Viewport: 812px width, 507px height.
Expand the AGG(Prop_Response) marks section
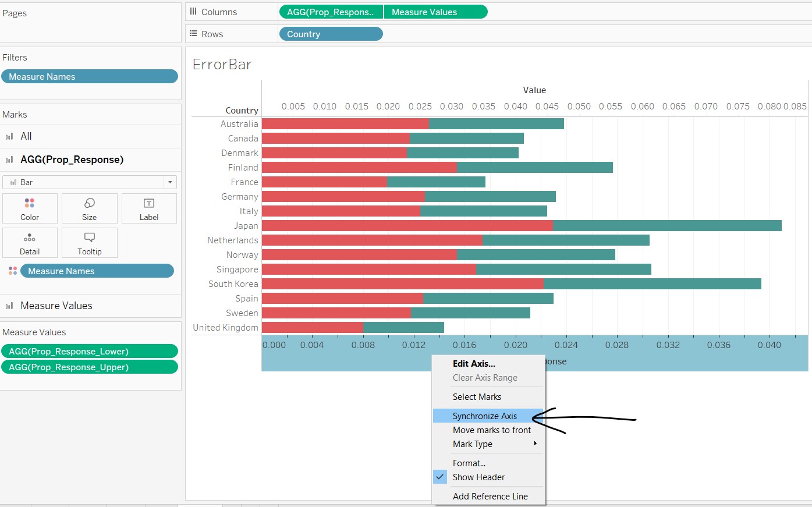[72, 159]
